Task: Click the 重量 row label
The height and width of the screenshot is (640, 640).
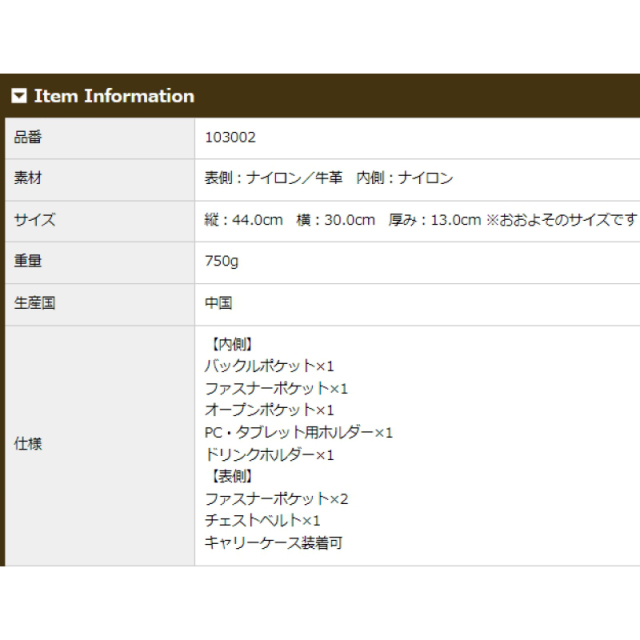Action: (28, 261)
